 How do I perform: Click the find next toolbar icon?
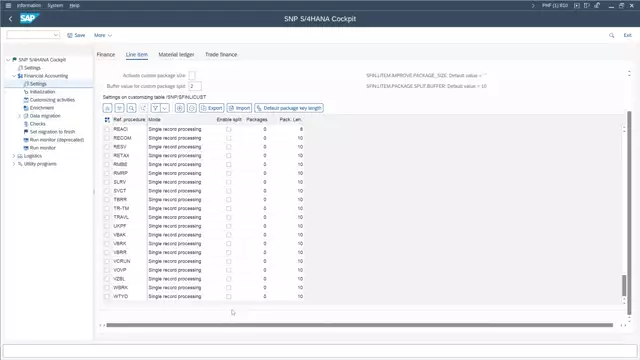[143, 108]
